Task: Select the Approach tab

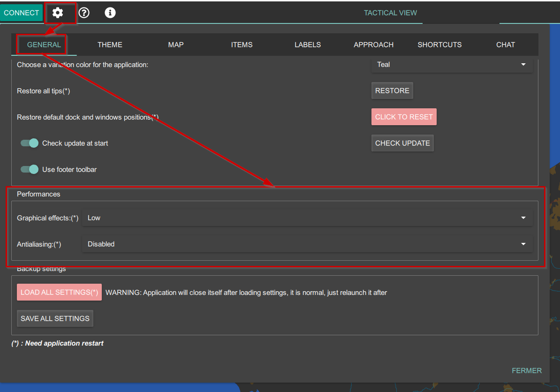Action: tap(373, 45)
